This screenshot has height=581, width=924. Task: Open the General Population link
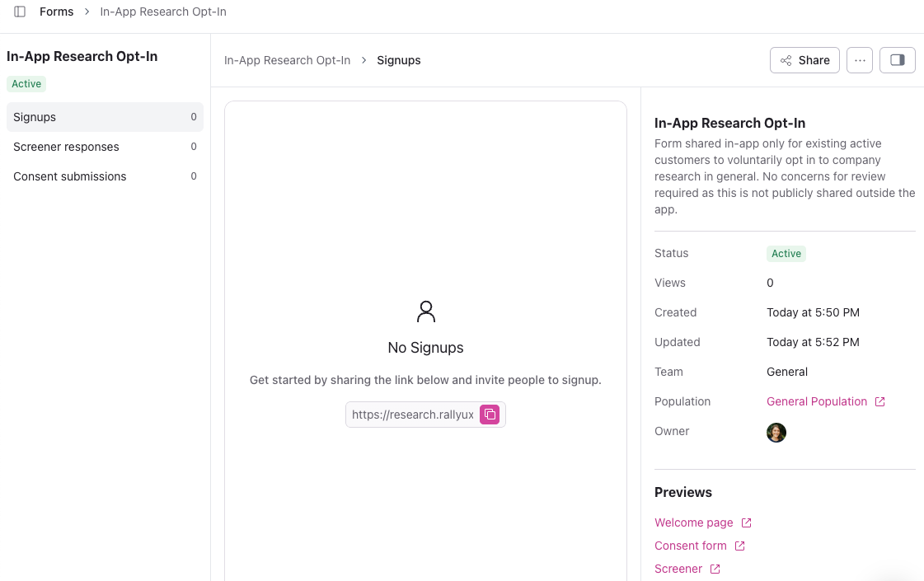[816, 401]
